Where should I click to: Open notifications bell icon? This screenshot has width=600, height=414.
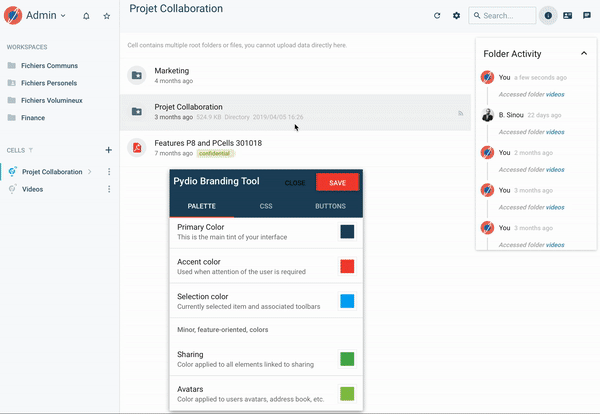point(86,16)
